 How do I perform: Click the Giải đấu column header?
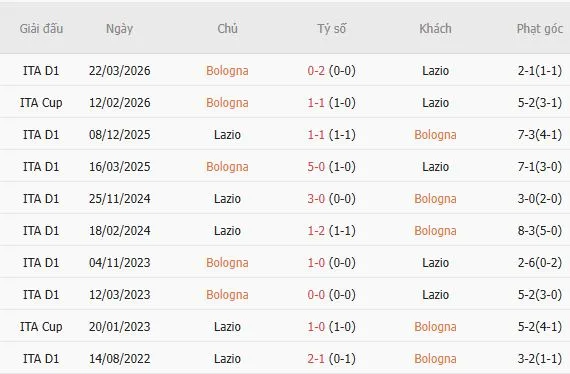41,29
